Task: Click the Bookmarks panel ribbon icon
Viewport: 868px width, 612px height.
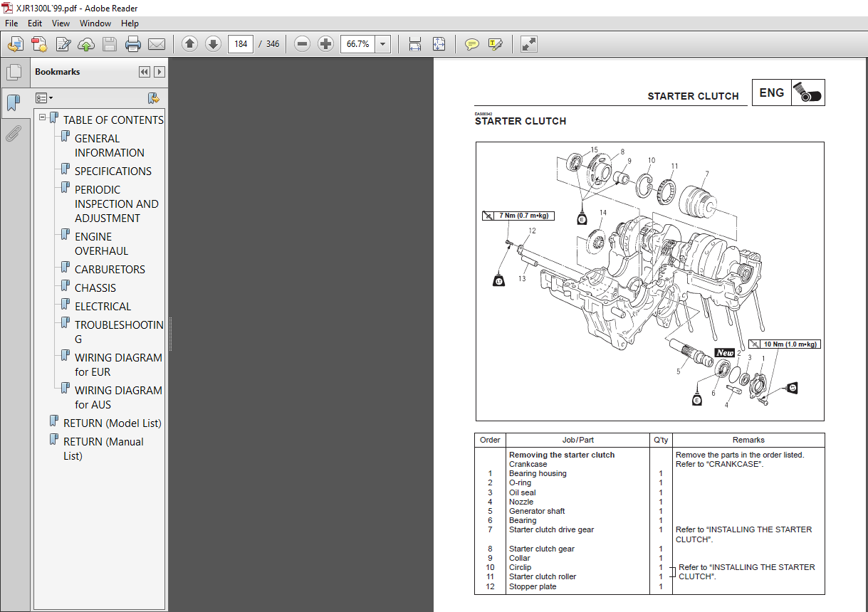Action: pyautogui.click(x=13, y=103)
